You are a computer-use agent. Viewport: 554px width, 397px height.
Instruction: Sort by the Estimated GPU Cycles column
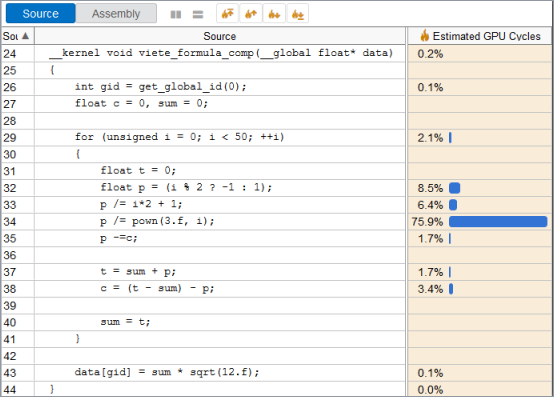point(480,36)
